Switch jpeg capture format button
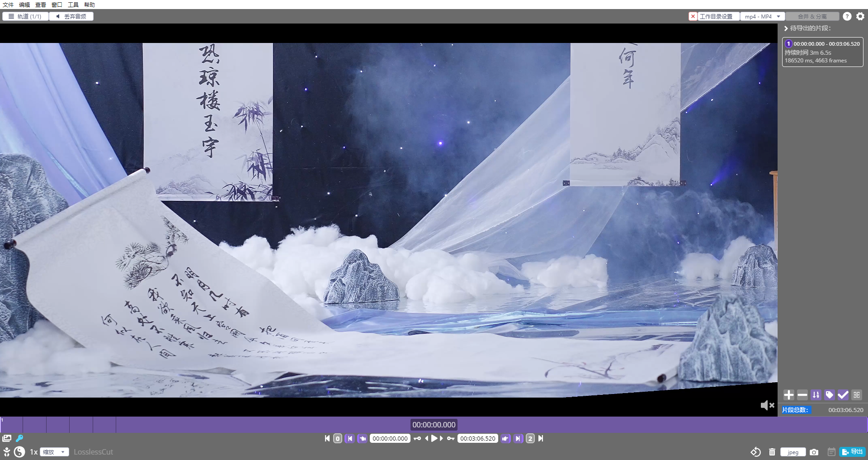This screenshot has width=868, height=460. click(793, 452)
